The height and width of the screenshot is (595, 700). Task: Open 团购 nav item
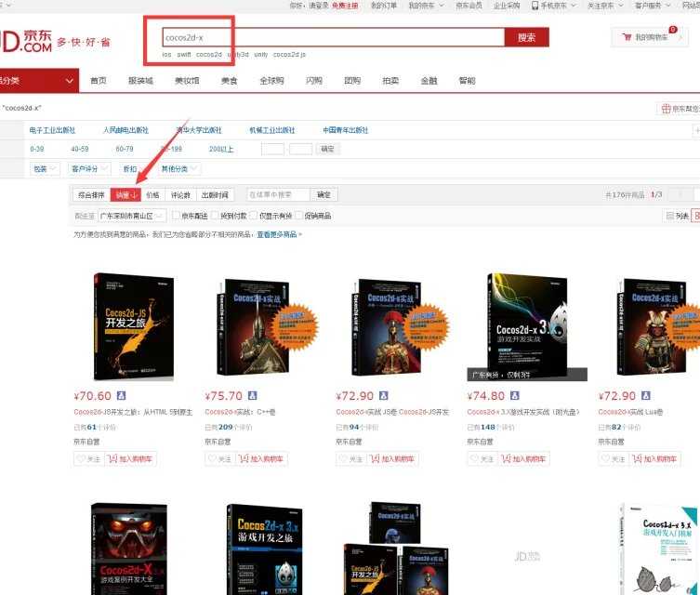(x=352, y=81)
